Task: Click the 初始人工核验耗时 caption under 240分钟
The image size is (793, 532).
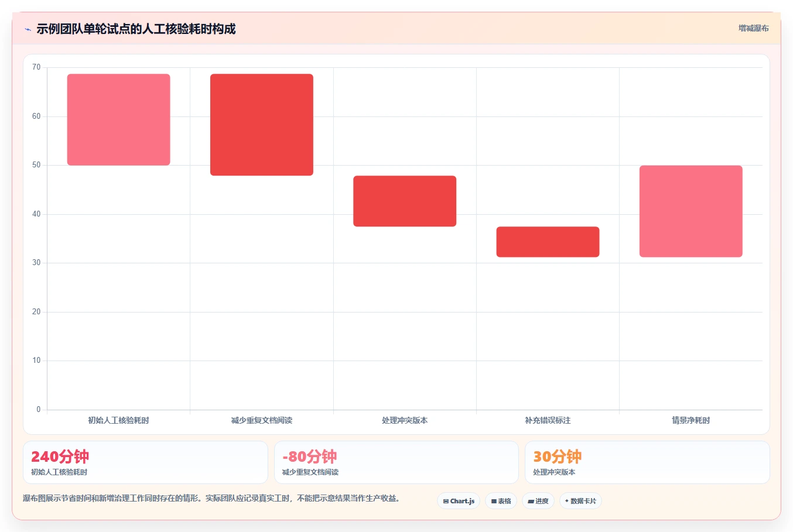Action: coord(59,472)
